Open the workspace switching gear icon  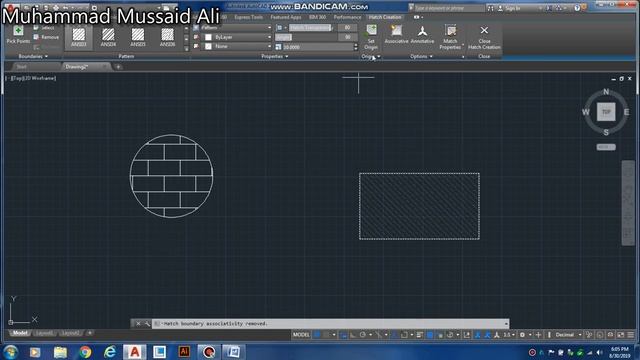522,335
